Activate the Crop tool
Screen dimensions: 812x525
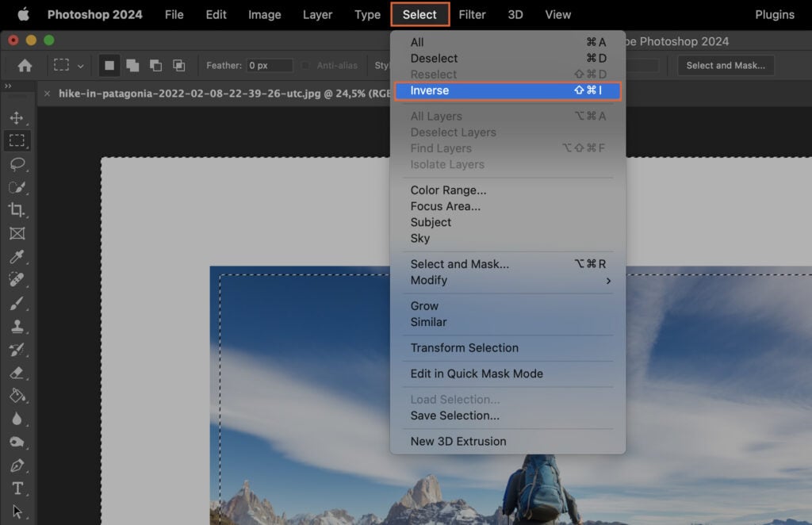click(18, 211)
